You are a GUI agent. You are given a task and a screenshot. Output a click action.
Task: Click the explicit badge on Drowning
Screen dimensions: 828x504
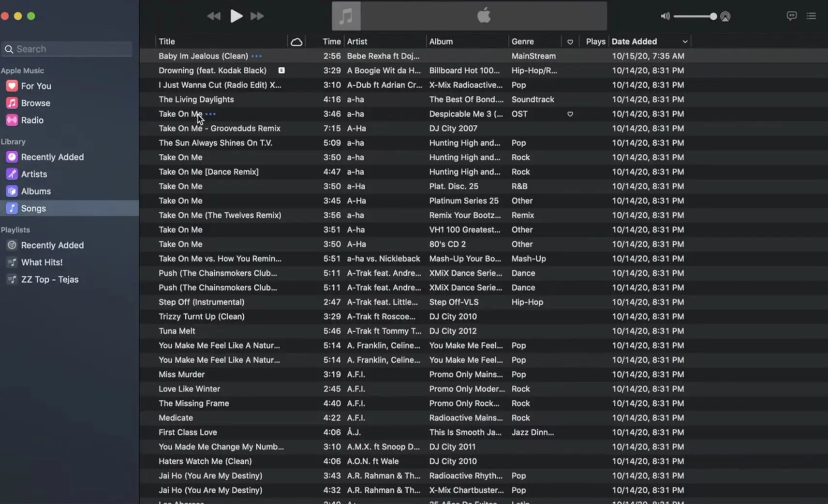pyautogui.click(x=281, y=71)
